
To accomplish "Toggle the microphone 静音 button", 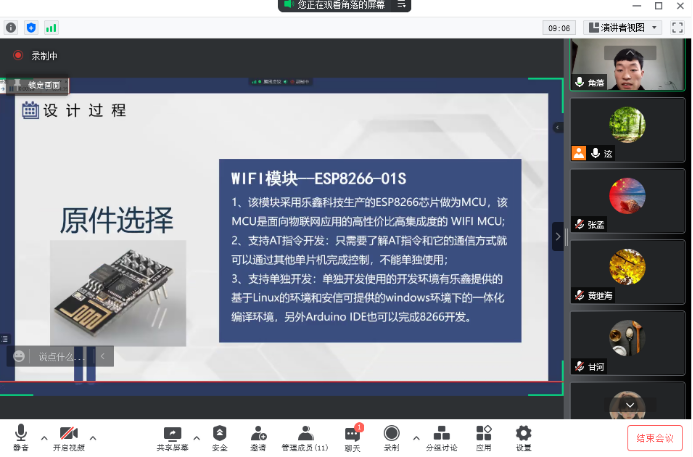I will tap(20, 438).
